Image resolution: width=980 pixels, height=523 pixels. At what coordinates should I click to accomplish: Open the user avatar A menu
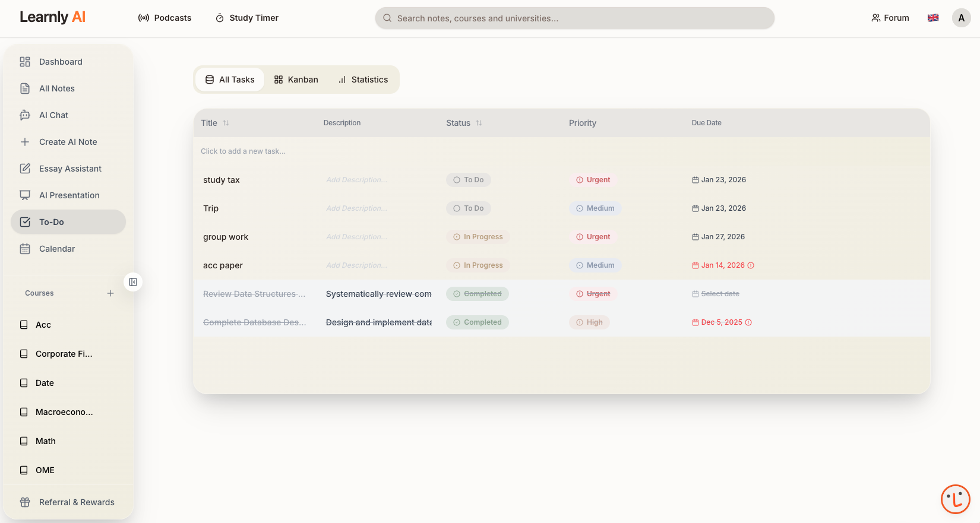click(961, 18)
